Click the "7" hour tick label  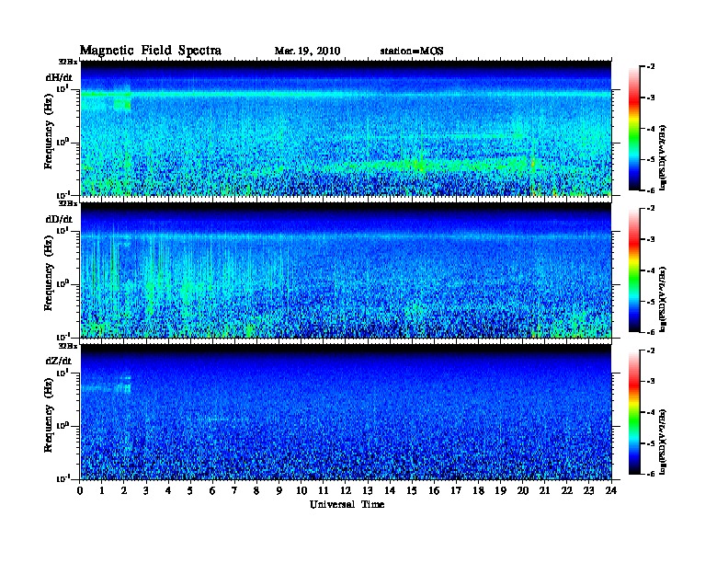pyautogui.click(x=234, y=491)
